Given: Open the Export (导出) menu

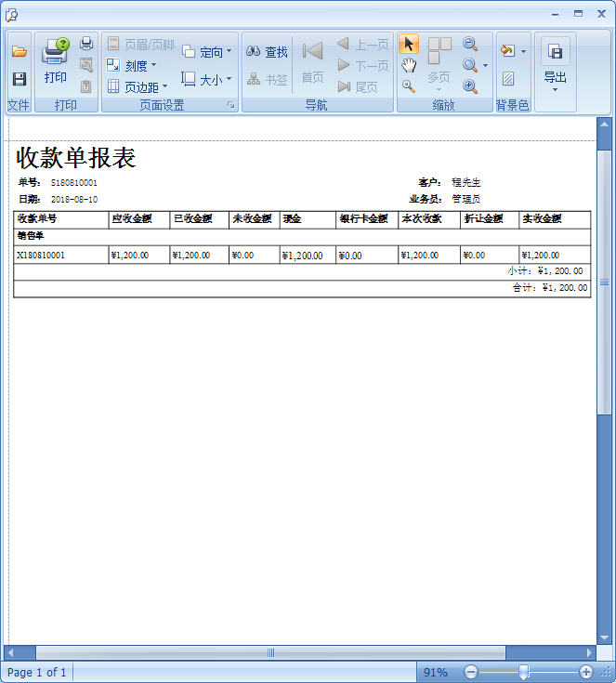Looking at the screenshot, I should click(556, 63).
